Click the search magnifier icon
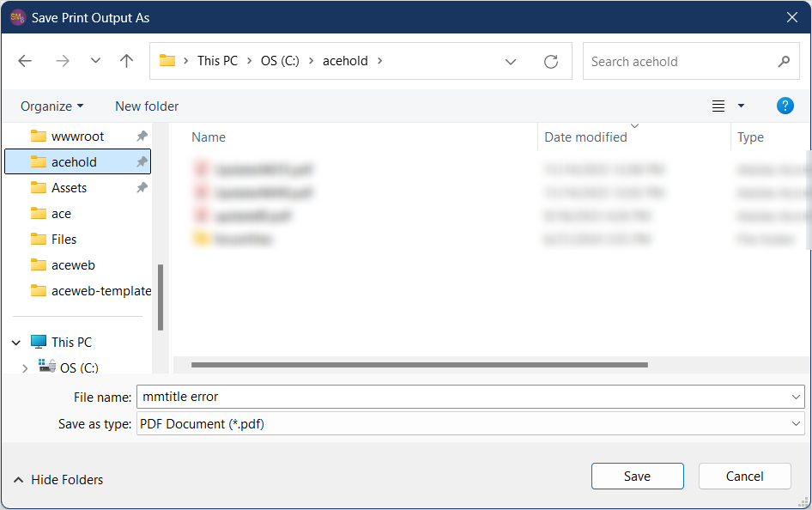The width and height of the screenshot is (812, 510). coord(783,61)
